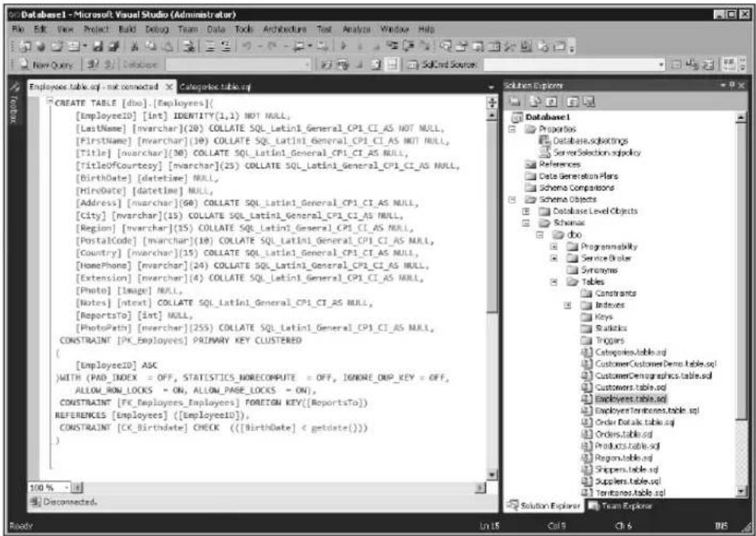The height and width of the screenshot is (536, 756).
Task: Click the Start Debugging play icon
Action: 343,46
